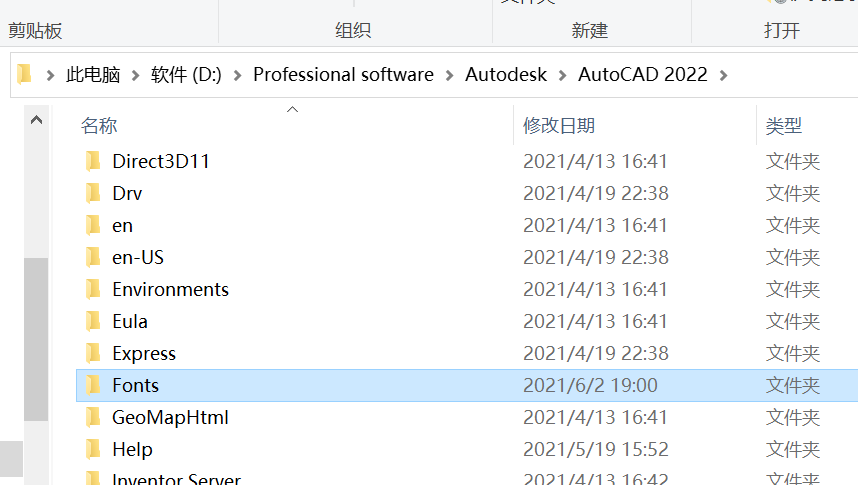
Task: Go to 软件 (D:) in the address bar
Action: (186, 74)
